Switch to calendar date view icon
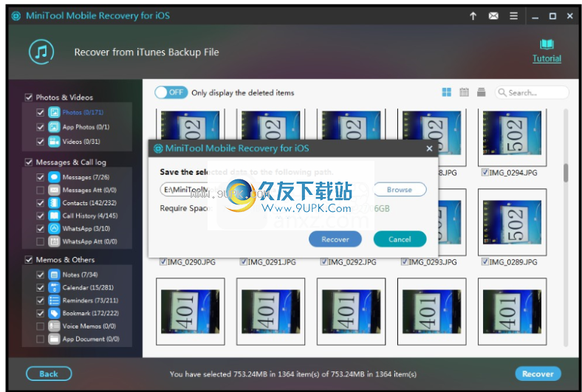 tap(464, 92)
